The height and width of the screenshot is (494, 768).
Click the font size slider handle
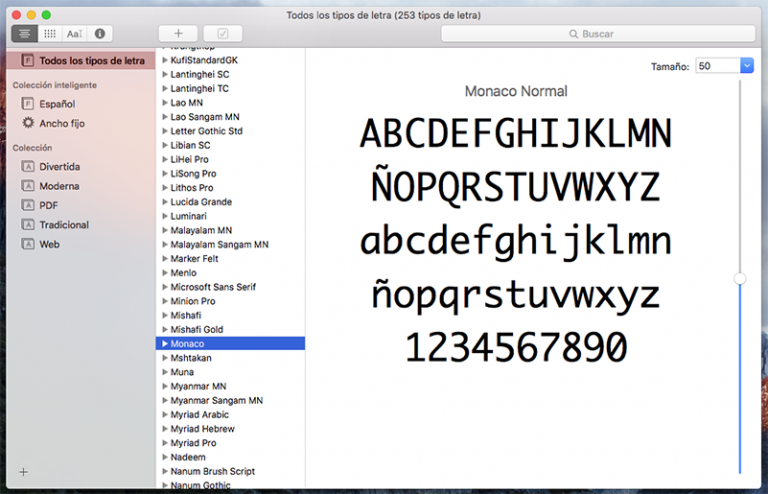coord(740,279)
